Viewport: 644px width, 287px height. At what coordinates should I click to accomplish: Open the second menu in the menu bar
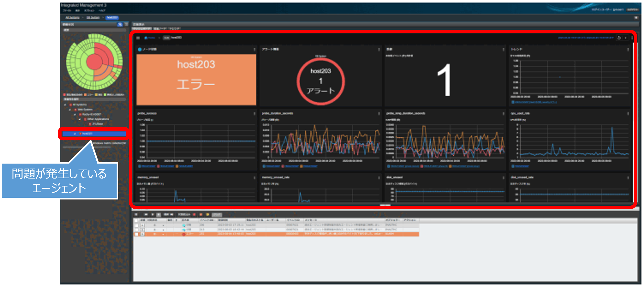[x=77, y=10]
